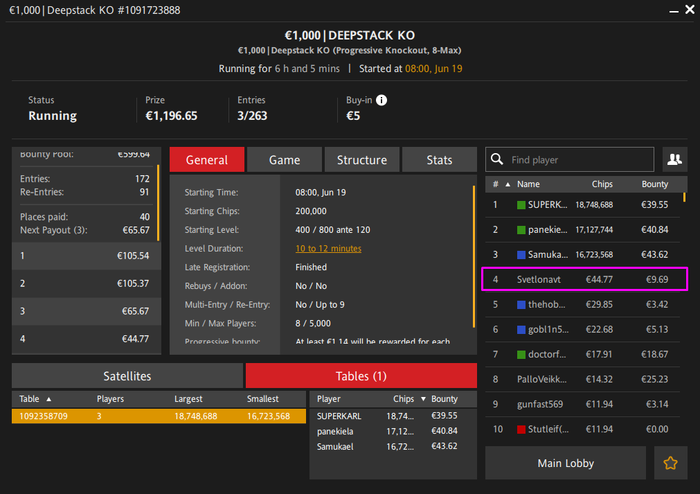Sort table players by Chips column

404,399
